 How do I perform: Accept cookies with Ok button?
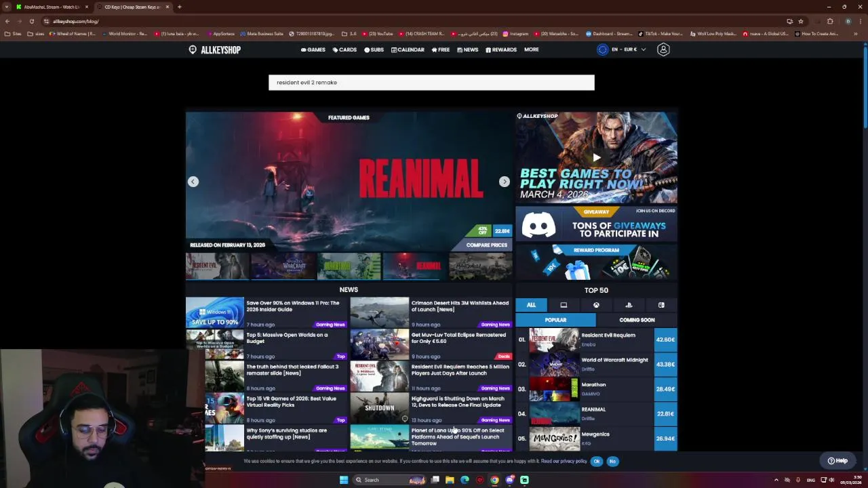coord(597,461)
